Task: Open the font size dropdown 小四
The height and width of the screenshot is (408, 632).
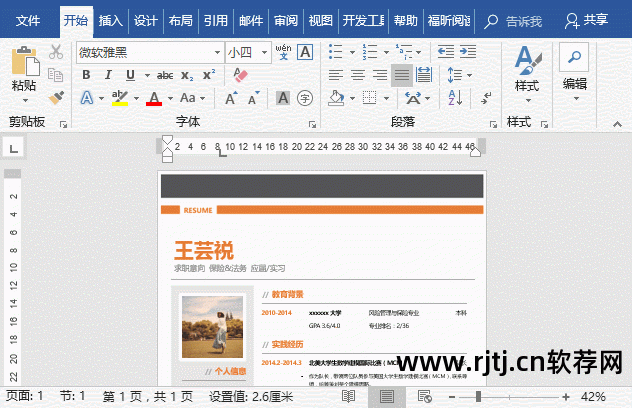Action: (x=264, y=52)
